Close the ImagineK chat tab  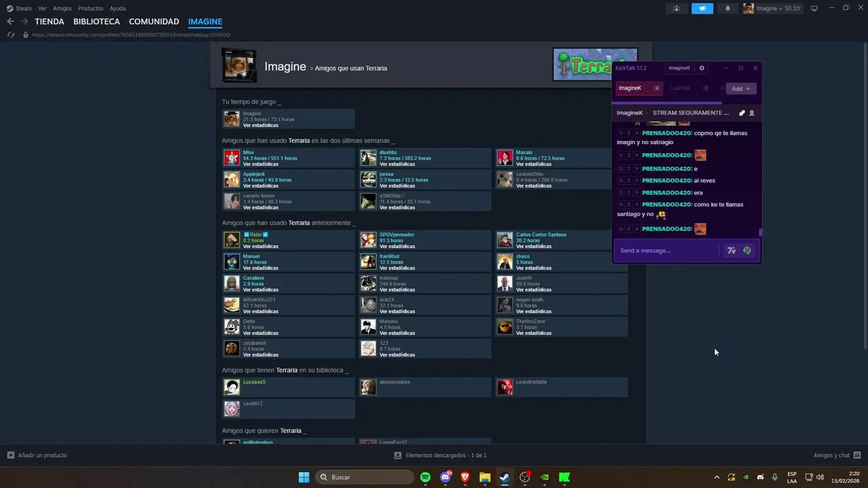point(656,88)
